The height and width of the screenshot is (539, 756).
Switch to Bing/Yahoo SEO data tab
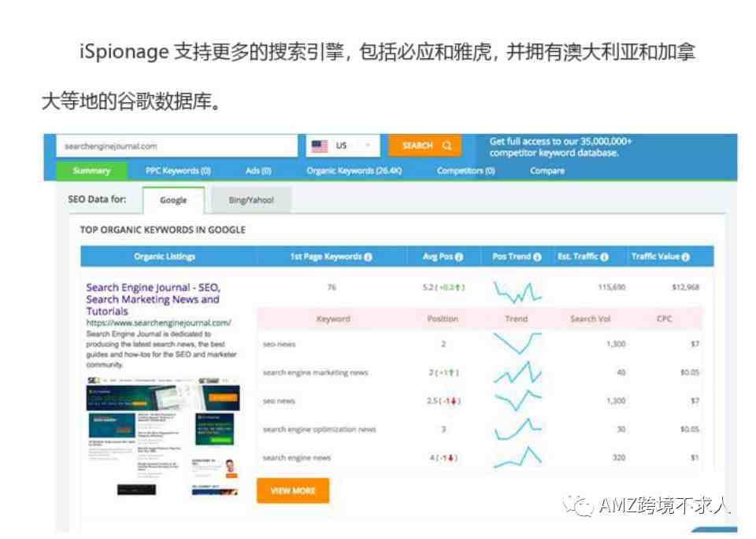point(251,200)
